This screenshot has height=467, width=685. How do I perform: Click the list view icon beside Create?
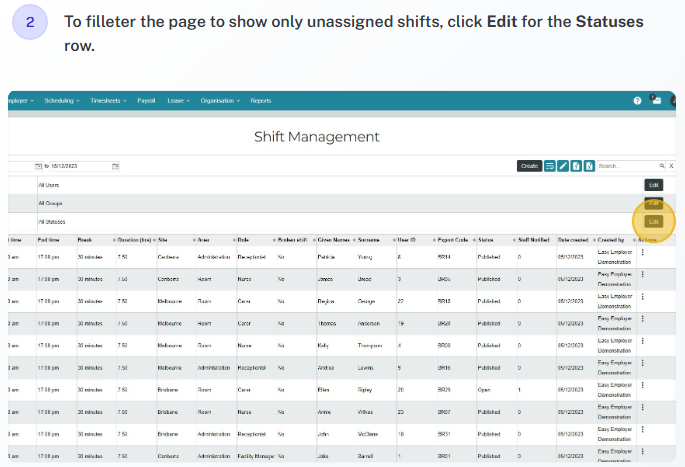(x=550, y=166)
